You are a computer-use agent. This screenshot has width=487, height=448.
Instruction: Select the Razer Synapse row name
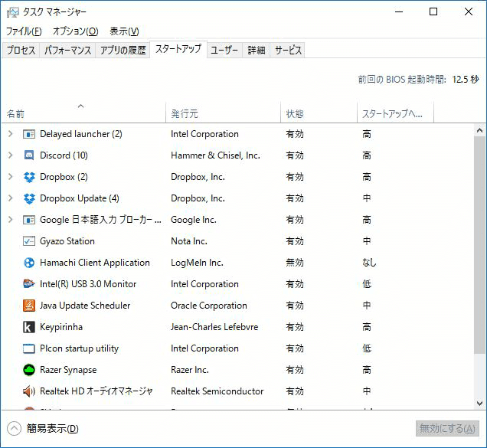point(68,370)
